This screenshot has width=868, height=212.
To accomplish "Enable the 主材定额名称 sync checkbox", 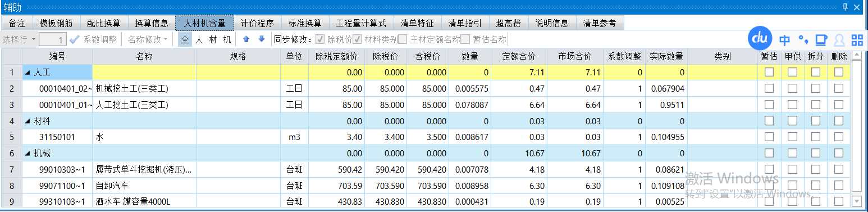I will (x=403, y=39).
